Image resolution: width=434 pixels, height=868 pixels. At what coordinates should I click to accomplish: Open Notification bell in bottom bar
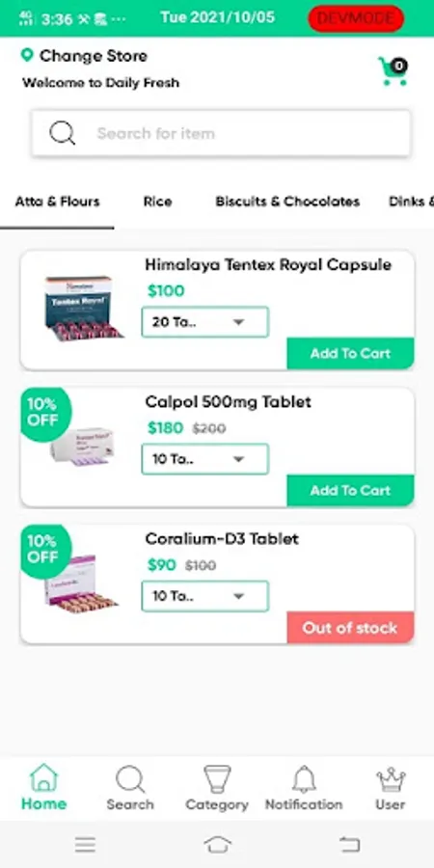pos(304,788)
